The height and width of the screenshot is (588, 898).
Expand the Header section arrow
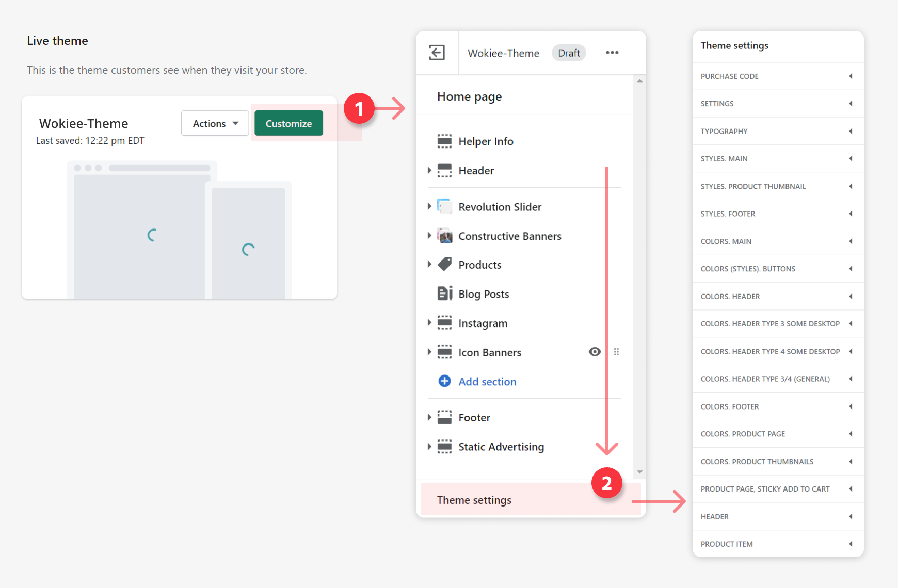point(429,171)
